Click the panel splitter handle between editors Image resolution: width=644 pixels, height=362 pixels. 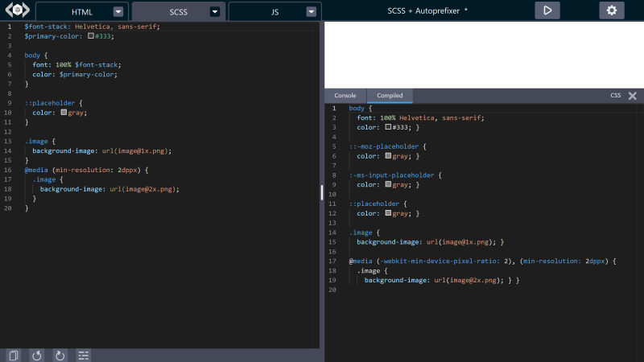coord(322,192)
